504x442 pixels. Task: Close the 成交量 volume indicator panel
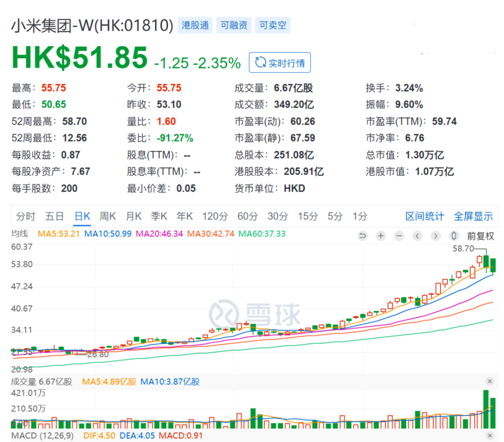pos(490,382)
